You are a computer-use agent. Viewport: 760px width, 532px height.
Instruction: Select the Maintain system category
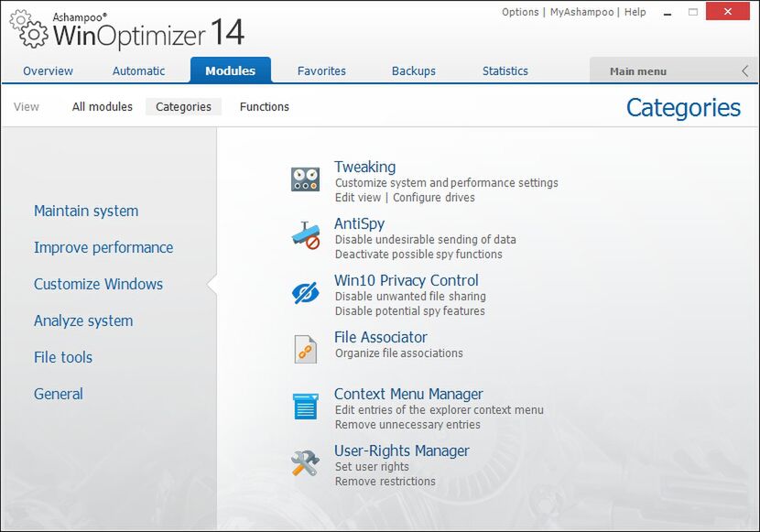(86, 211)
